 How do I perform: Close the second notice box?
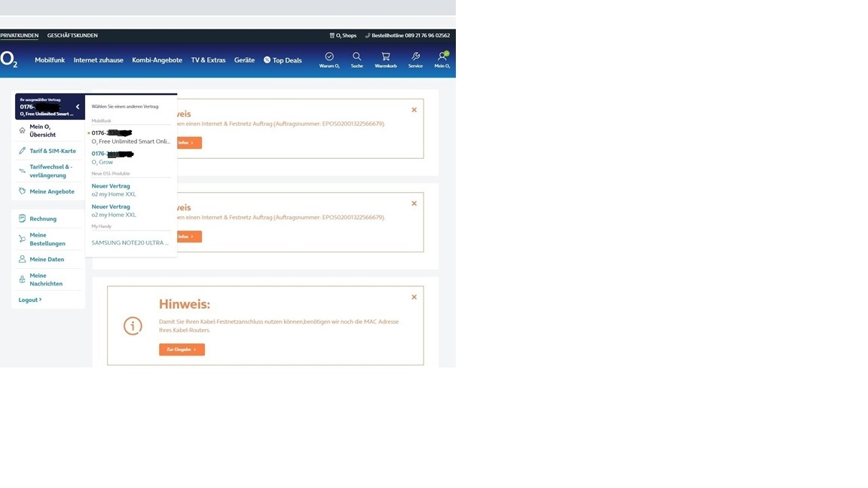[x=414, y=203]
